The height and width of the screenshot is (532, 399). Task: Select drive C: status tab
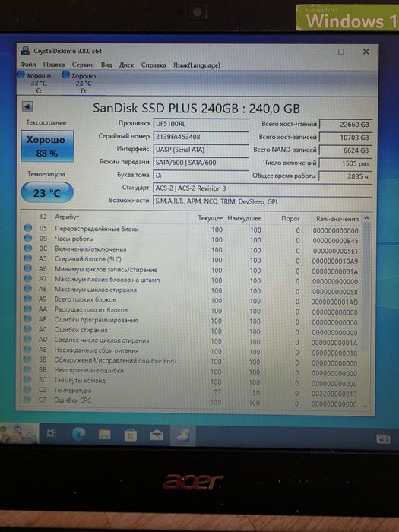(36, 83)
